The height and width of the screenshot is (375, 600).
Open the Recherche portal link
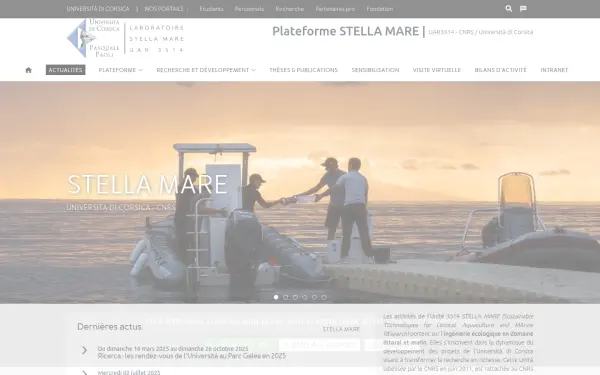[x=290, y=9]
